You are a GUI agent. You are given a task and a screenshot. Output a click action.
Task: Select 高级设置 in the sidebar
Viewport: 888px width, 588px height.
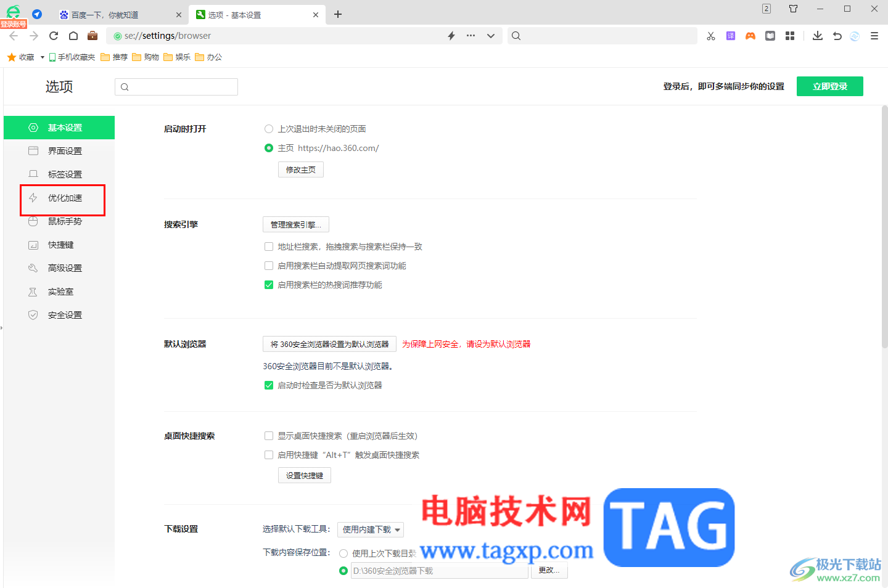(59, 268)
